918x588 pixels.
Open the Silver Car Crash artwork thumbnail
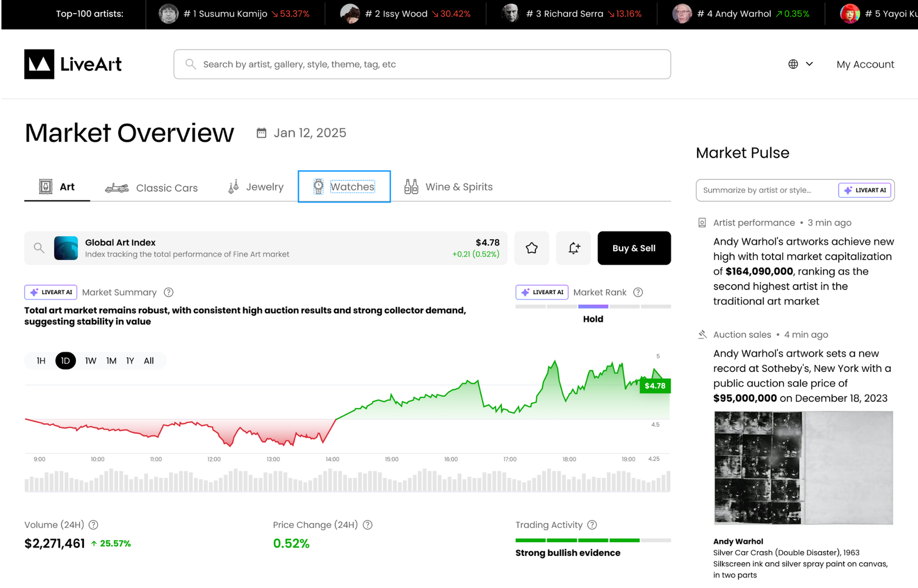(803, 467)
